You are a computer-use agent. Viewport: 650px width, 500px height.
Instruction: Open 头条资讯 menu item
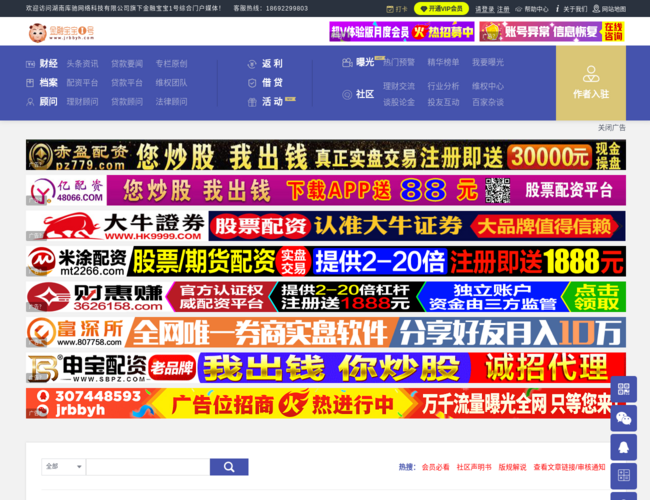coord(82,64)
